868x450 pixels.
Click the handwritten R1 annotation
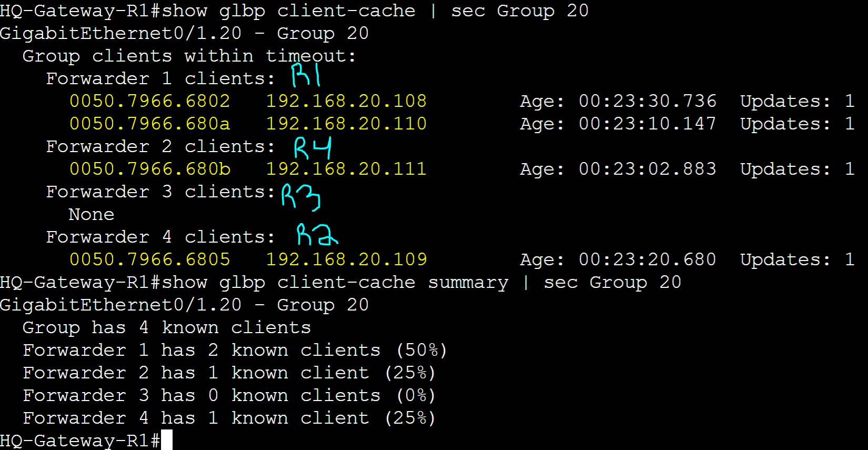point(306,75)
